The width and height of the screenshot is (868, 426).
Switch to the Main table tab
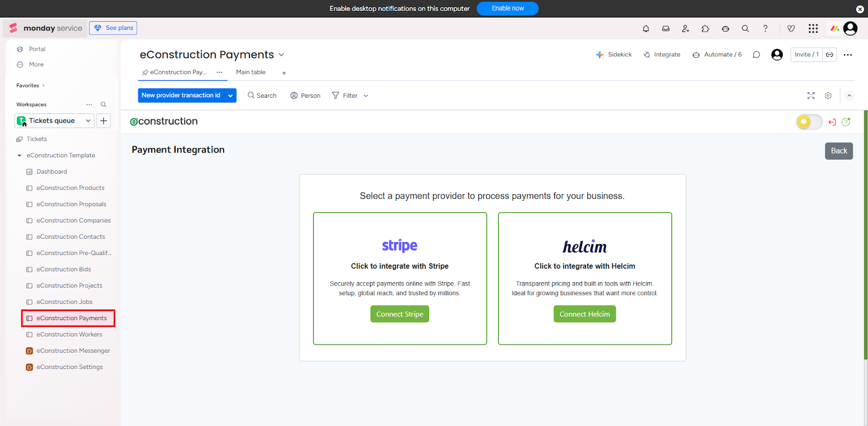pos(251,72)
